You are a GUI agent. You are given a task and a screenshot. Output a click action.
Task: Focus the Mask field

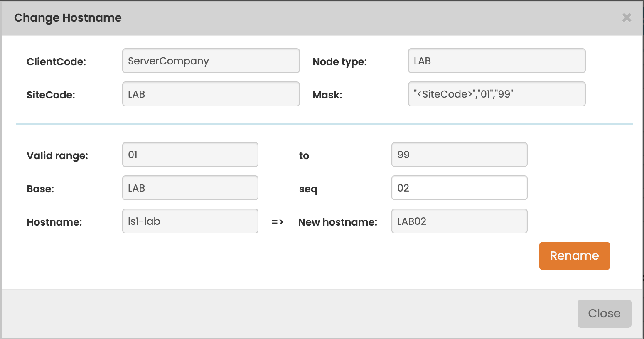pyautogui.click(x=497, y=94)
